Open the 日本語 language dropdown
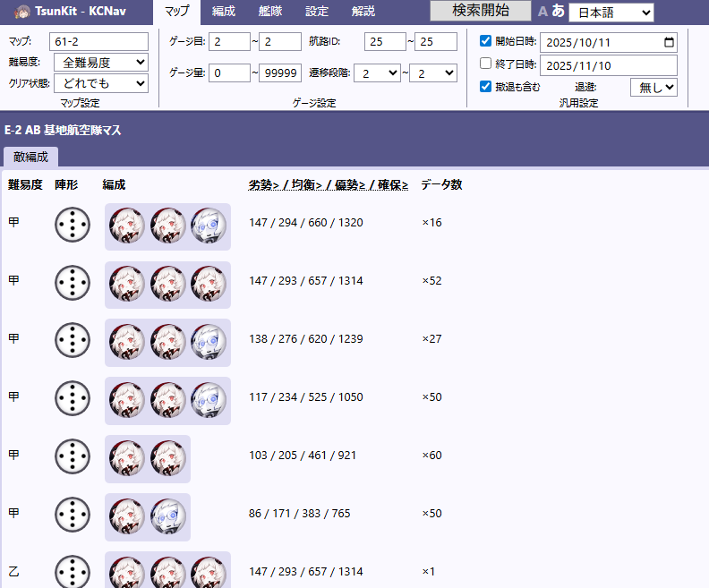Image resolution: width=709 pixels, height=588 pixels. [611, 13]
